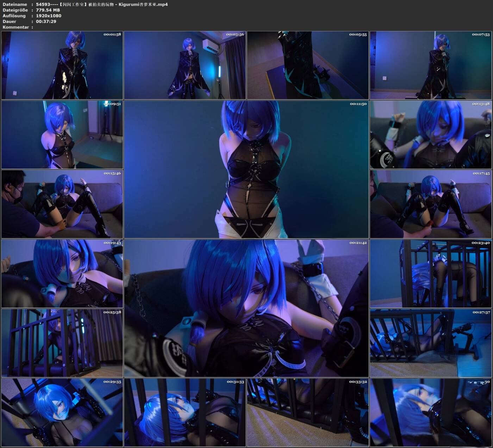This screenshot has width=493, height=448.
Task: Open the thumbnail stamped 00:29:35
Action: point(62,413)
